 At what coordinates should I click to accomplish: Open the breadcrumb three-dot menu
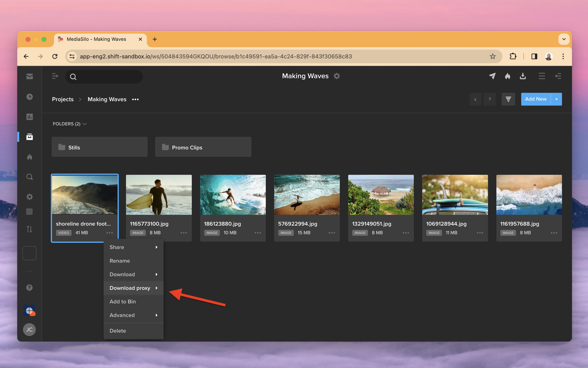(x=135, y=99)
